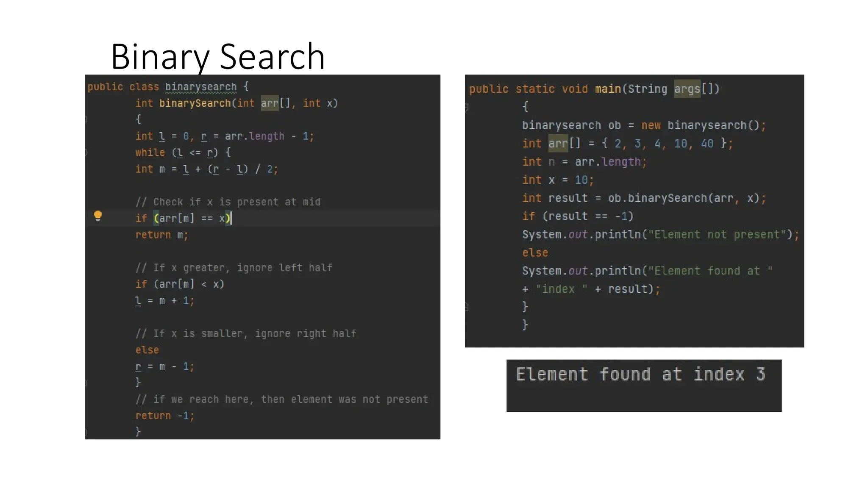868x488 pixels.
Task: Click the main method name
Action: [608, 89]
